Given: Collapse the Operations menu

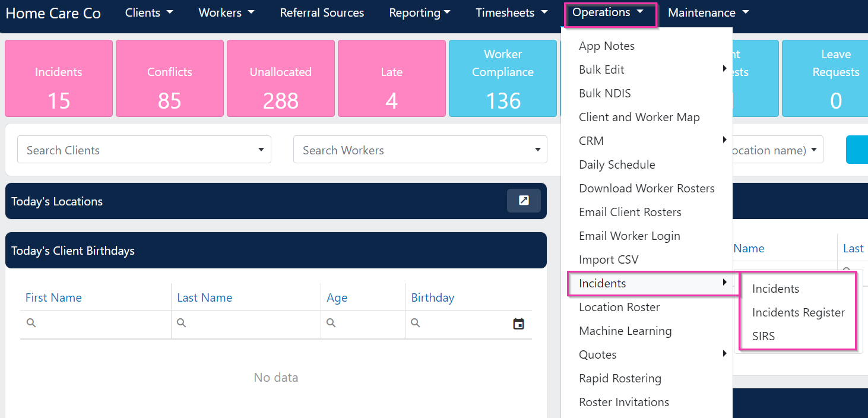Looking at the screenshot, I should pyautogui.click(x=609, y=12).
